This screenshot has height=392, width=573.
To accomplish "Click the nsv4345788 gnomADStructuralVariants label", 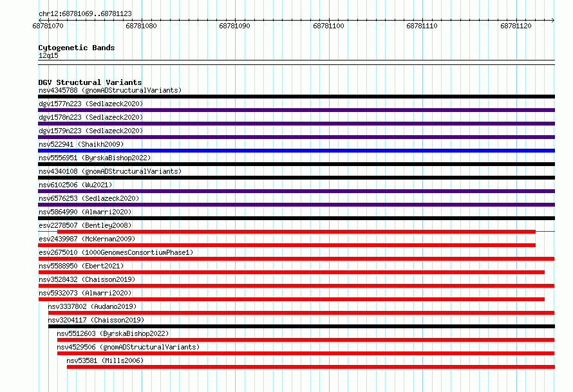I will [x=110, y=90].
